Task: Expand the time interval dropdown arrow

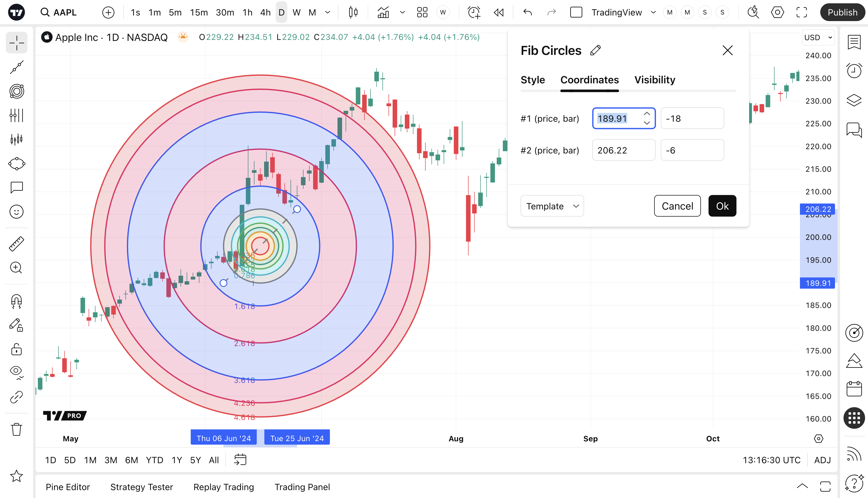Action: [328, 13]
